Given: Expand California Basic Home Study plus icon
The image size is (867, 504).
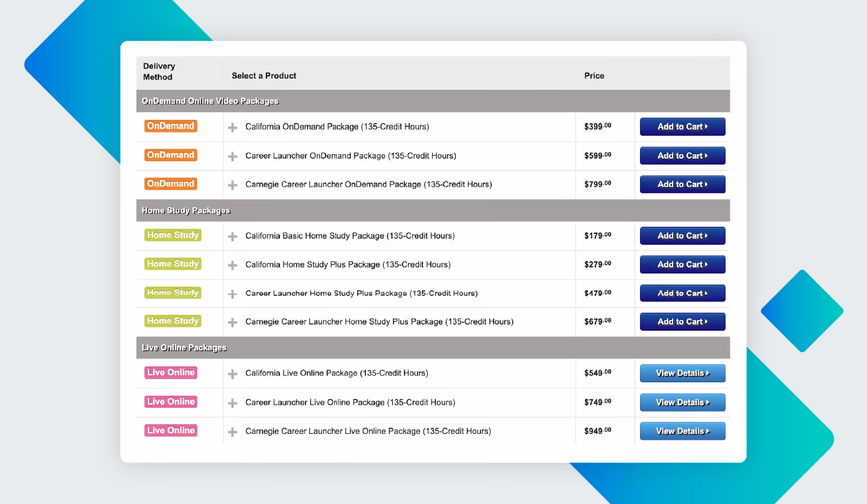Looking at the screenshot, I should [233, 236].
